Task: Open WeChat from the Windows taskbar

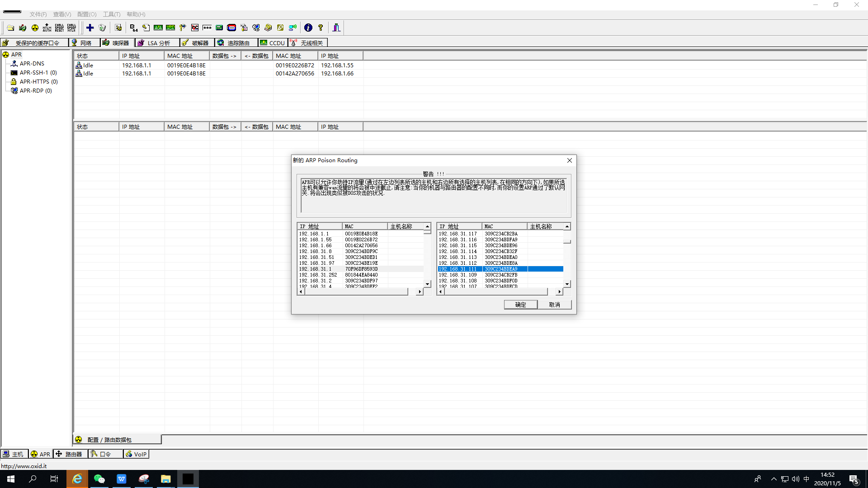Action: pos(99,479)
